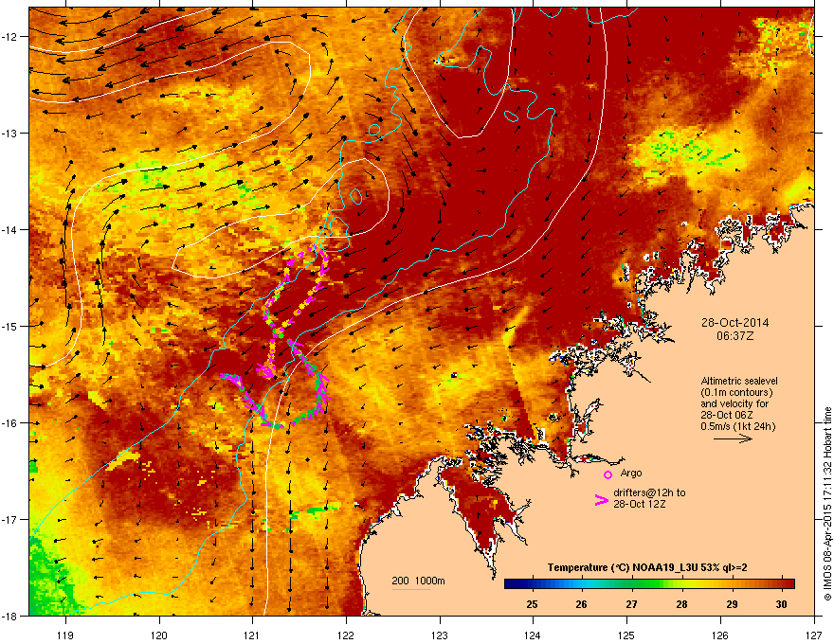Viewport: 834px width, 644px height.
Task: Click the color bar tick label 27
Action: pos(631,604)
